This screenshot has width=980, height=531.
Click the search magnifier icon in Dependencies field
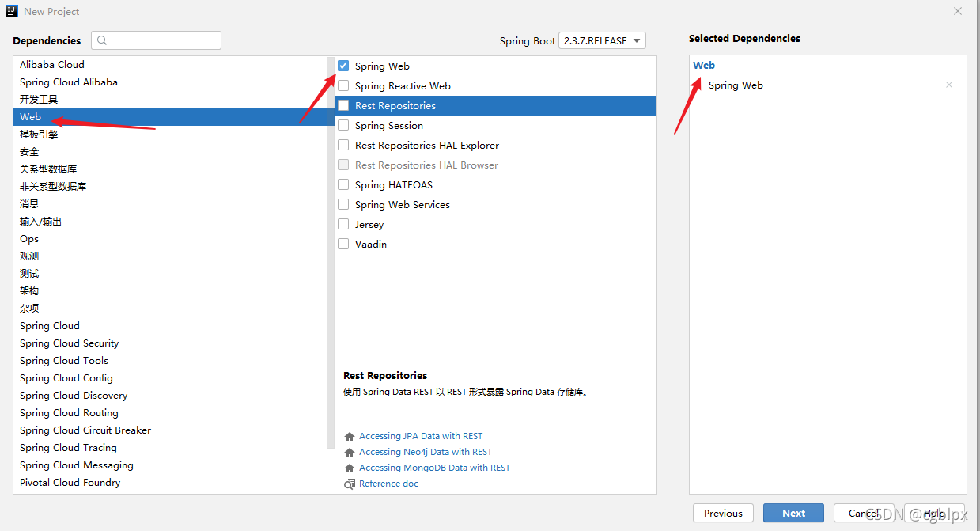tap(102, 40)
